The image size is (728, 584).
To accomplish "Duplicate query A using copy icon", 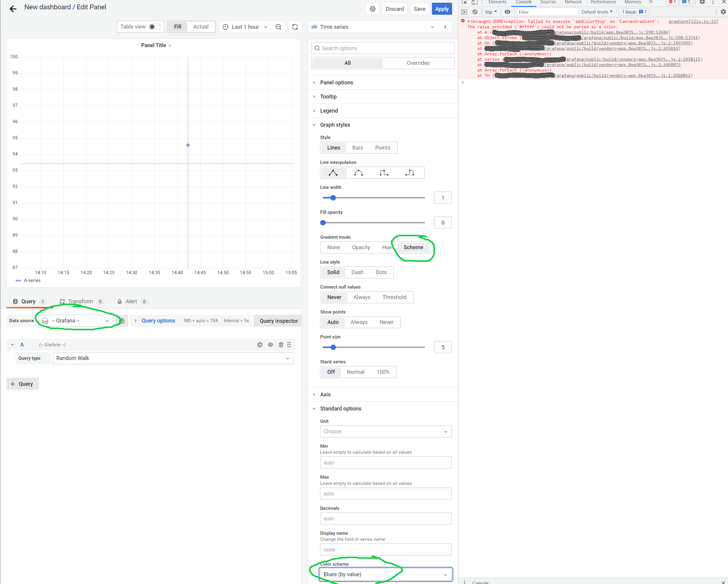I will click(260, 344).
